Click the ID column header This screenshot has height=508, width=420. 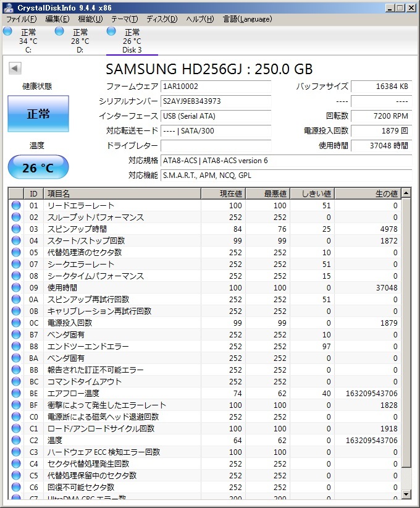click(34, 193)
